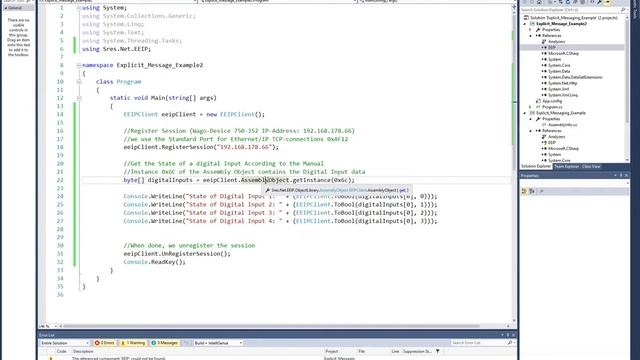Switch to the Solution Explorer tab
Viewport: 640px width, 360px height.
(536, 167)
